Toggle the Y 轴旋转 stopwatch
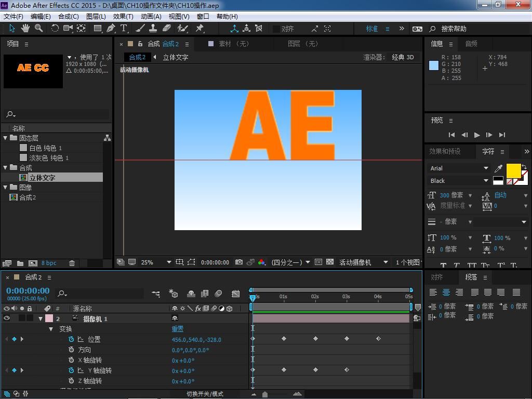The width and height of the screenshot is (532, 399). coord(71,370)
